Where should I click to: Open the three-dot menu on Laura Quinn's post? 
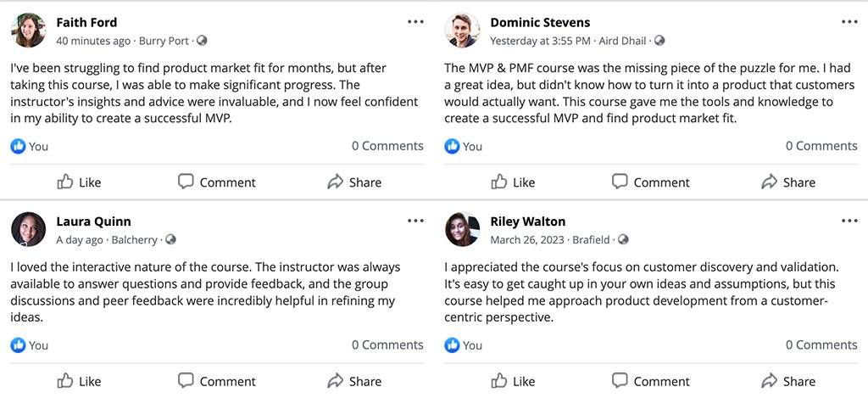[x=415, y=221]
